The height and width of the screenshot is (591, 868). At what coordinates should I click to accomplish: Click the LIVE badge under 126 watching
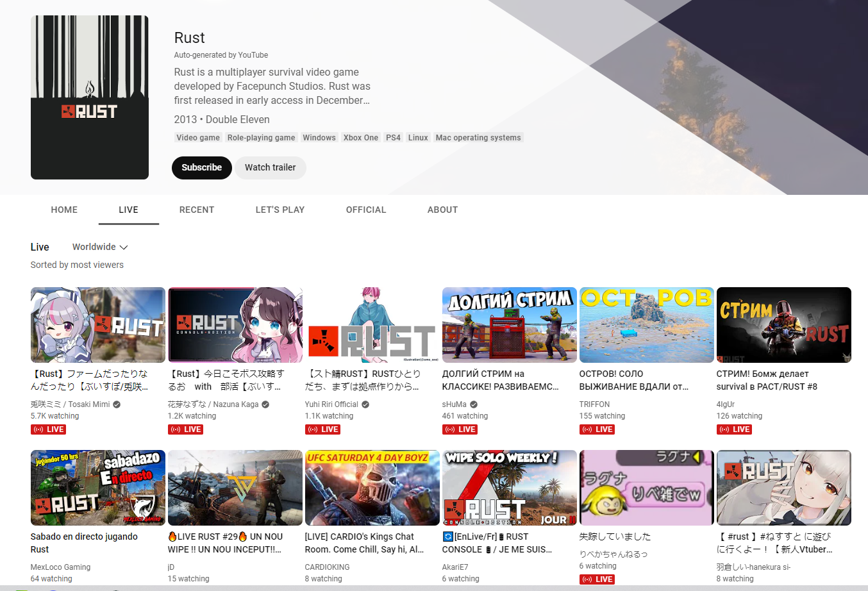point(734,429)
